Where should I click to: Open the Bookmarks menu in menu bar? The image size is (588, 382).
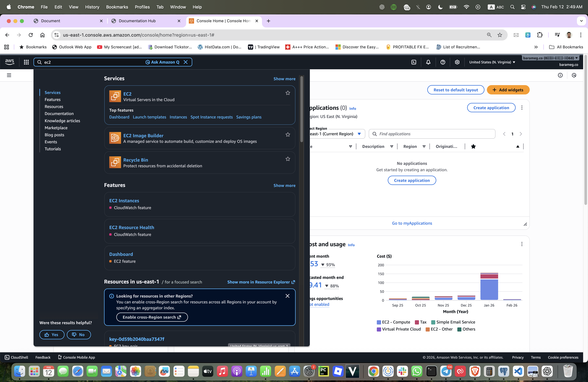[117, 7]
